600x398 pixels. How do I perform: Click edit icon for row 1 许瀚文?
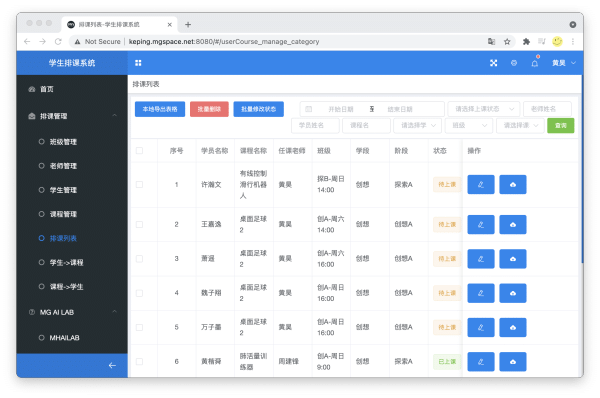481,184
